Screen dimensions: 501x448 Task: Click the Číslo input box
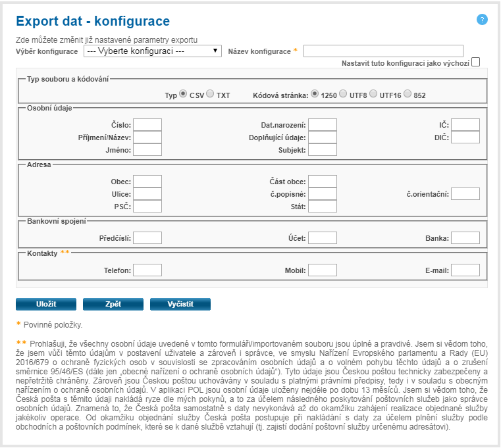point(147,124)
